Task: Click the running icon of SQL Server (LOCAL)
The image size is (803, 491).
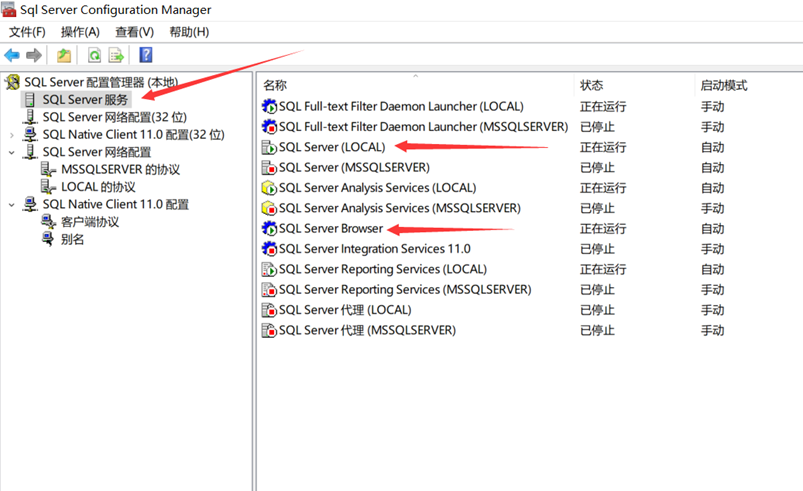Action: 269,147
